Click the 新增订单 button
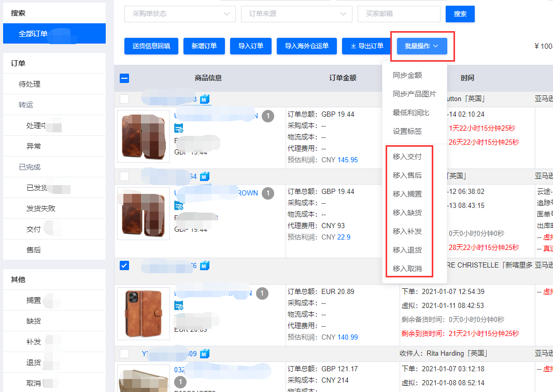Viewport: 553px width, 392px height. 204,46
